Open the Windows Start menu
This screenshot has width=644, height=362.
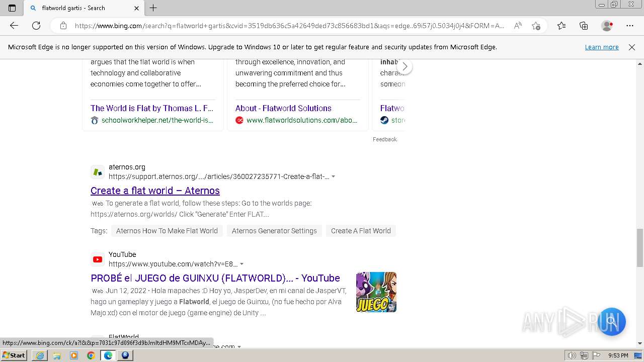[x=14, y=355]
